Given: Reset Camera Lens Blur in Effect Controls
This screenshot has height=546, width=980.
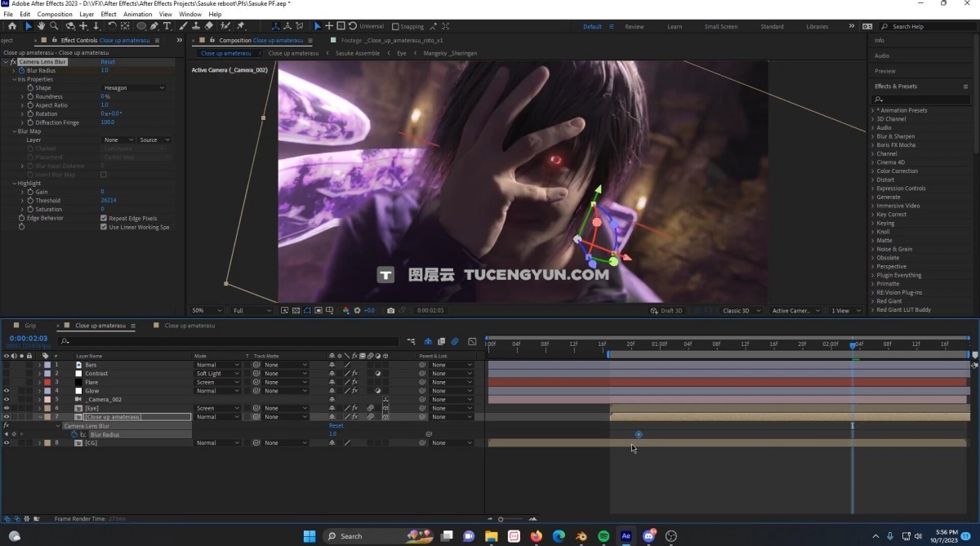Looking at the screenshot, I should tap(108, 62).
